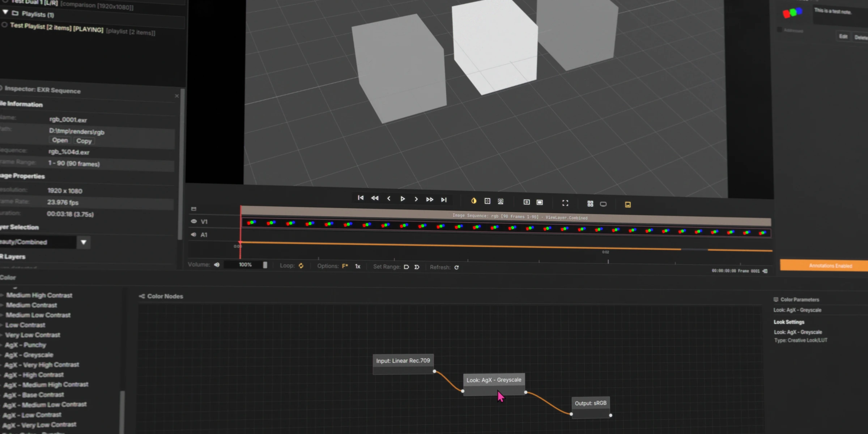Enable fullscreen viewer mode
Viewport: 868px width, 434px height.
pyautogui.click(x=565, y=203)
